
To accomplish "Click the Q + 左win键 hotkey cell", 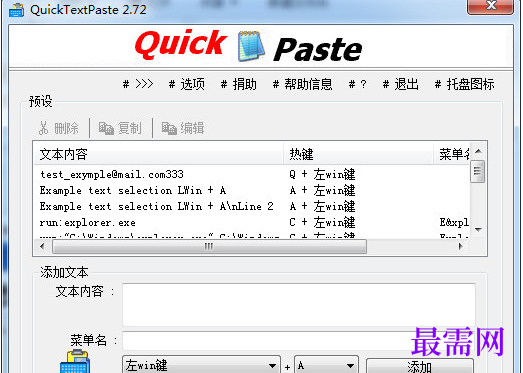I will point(323,174).
